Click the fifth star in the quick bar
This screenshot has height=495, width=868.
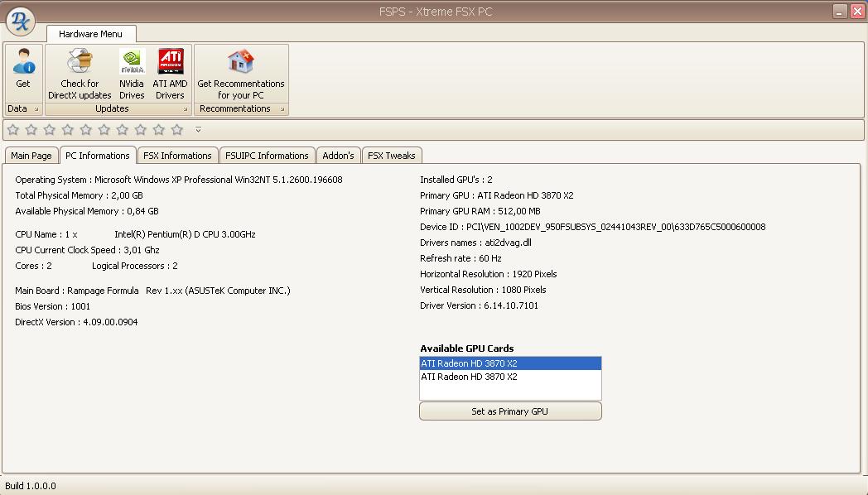(x=86, y=129)
